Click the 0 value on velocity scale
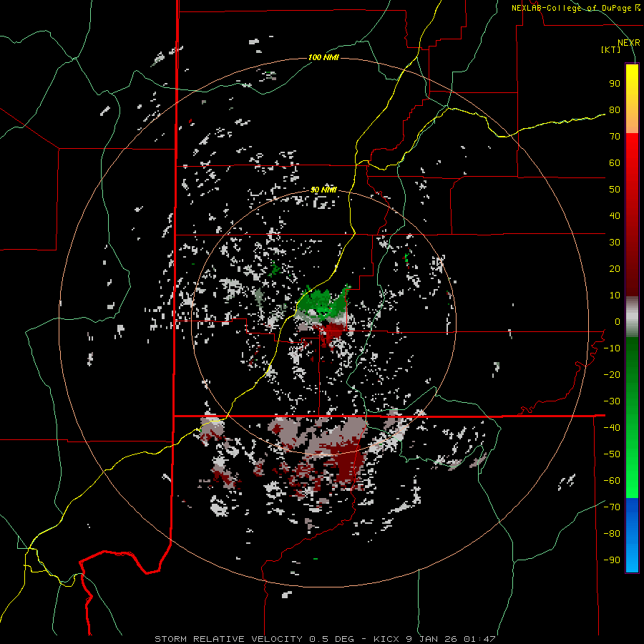 [618, 322]
